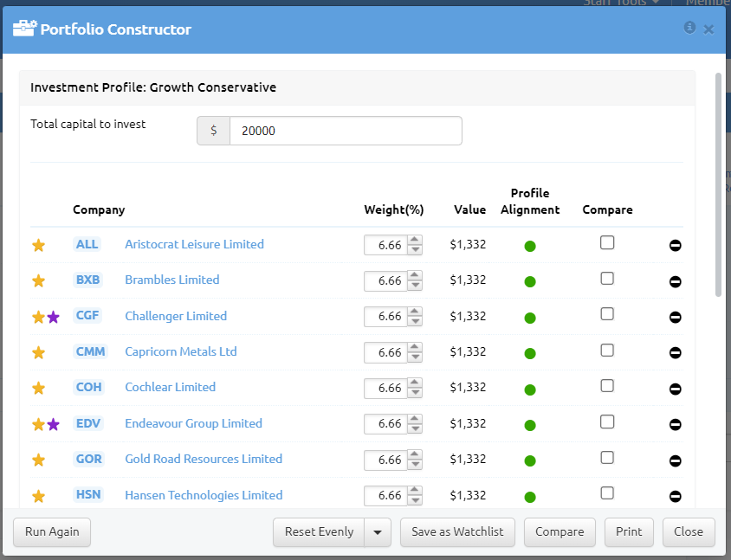Click the gold star beside BXB
The image size is (731, 560).
[38, 280]
